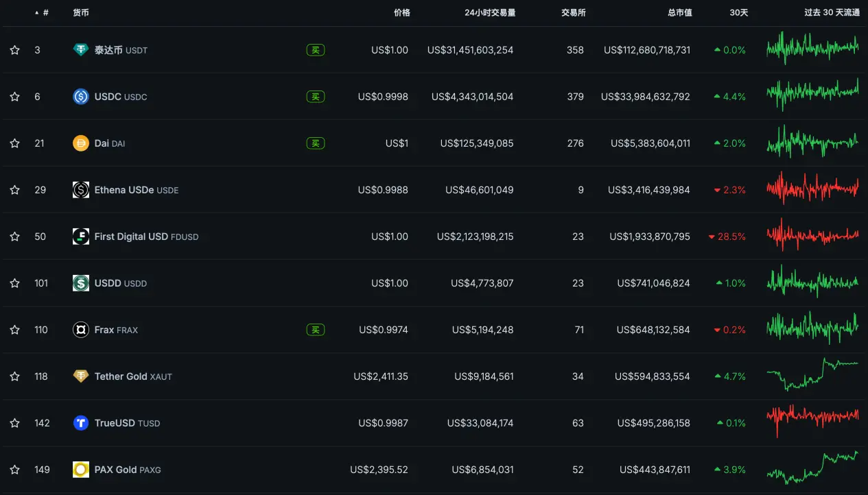Star the USDT row as favorite

[14, 50]
